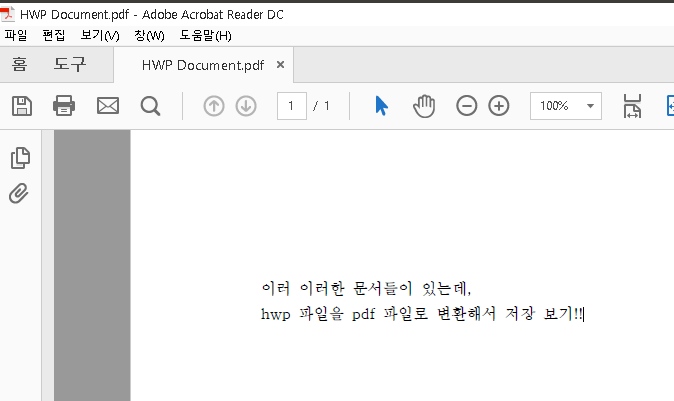
Task: Open the 도움말(H) menu
Action: click(205, 35)
